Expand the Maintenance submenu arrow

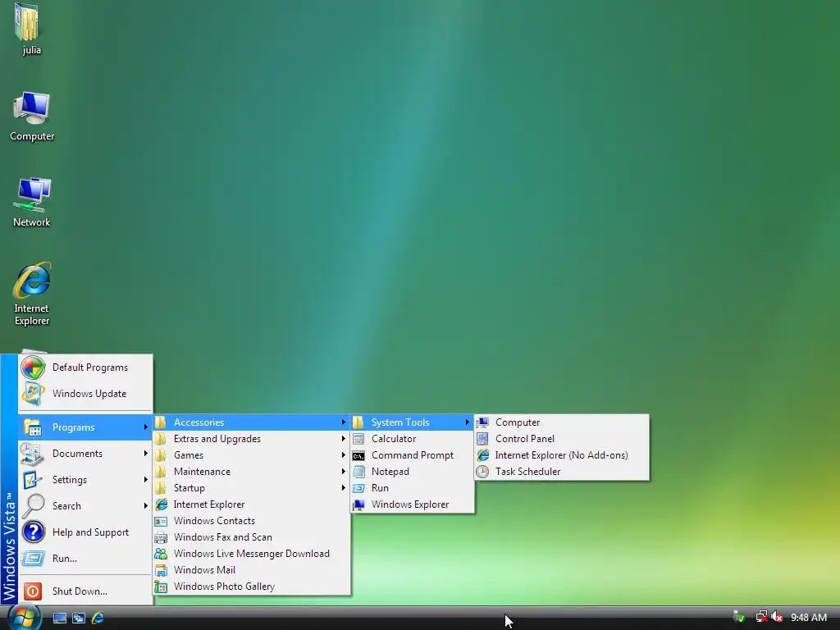(343, 472)
